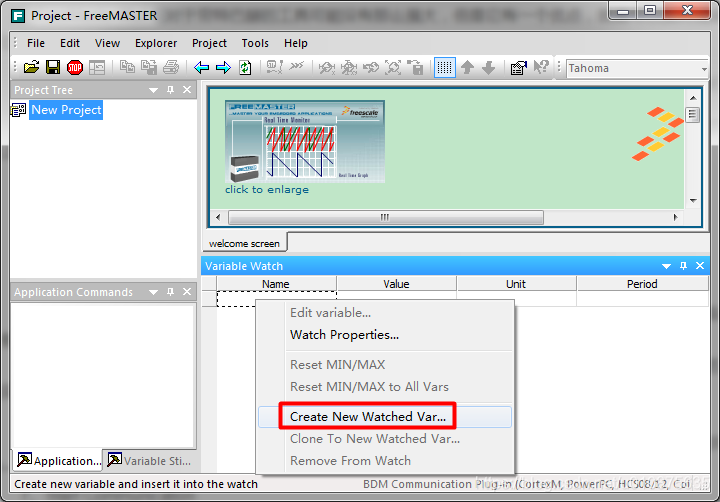This screenshot has height=502, width=720.
Task: Select New Project in the project tree
Action: pos(66,110)
